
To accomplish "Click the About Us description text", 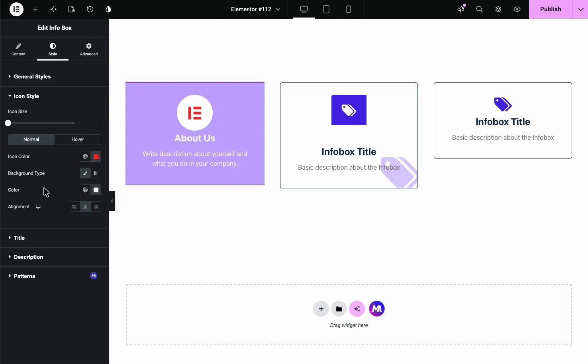I will pos(195,159).
